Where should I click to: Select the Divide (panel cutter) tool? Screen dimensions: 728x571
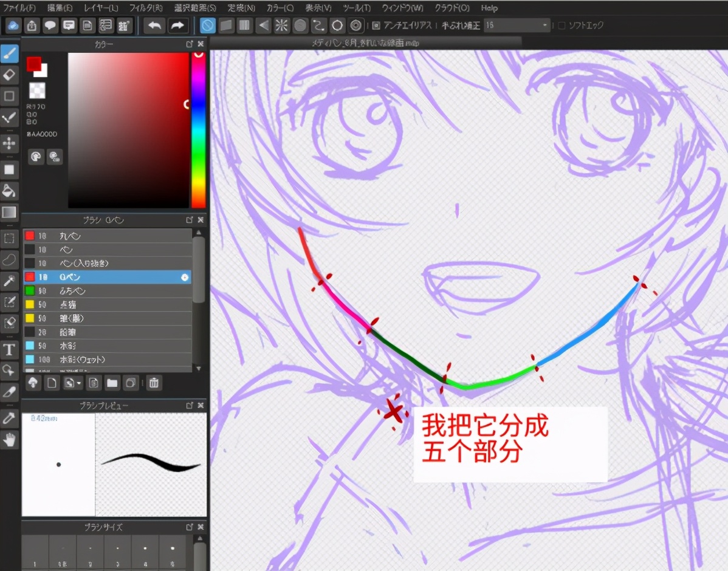9,392
